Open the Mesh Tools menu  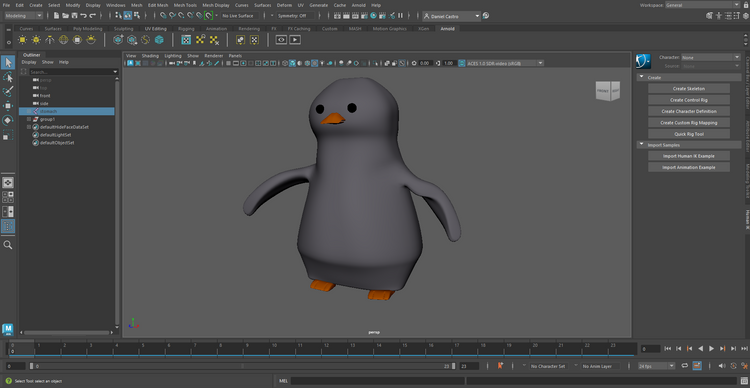[x=185, y=5]
